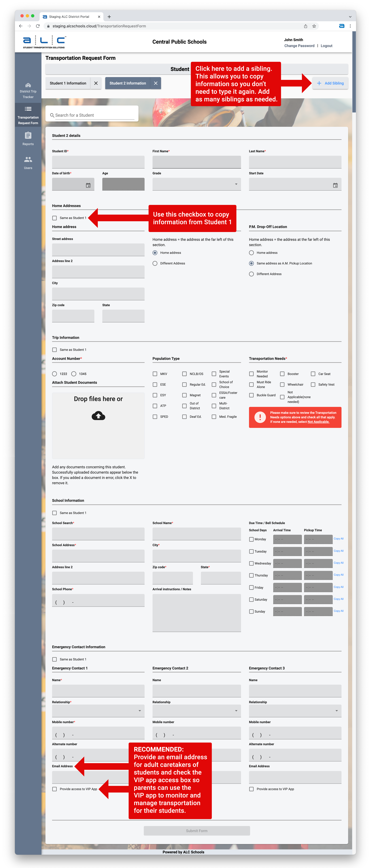Click the plus icon beside Add Sibling
Viewport: 371px width, 868px height.
click(x=319, y=83)
